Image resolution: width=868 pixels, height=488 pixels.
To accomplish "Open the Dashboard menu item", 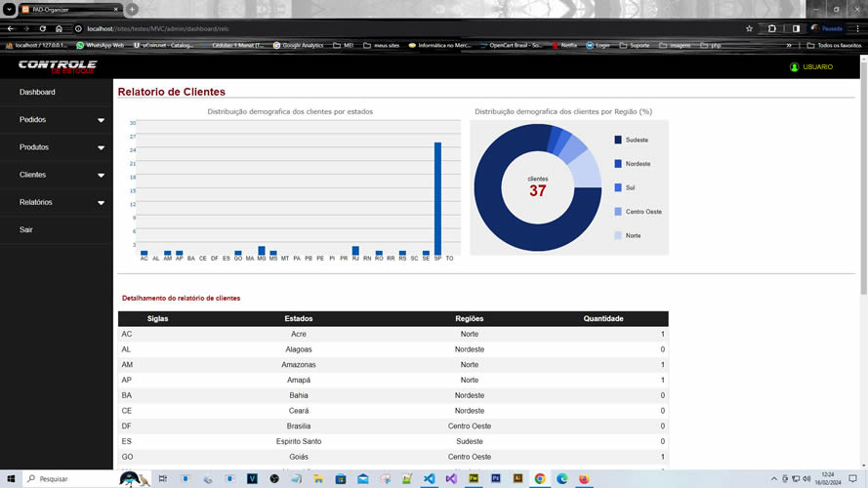I will pyautogui.click(x=37, y=93).
